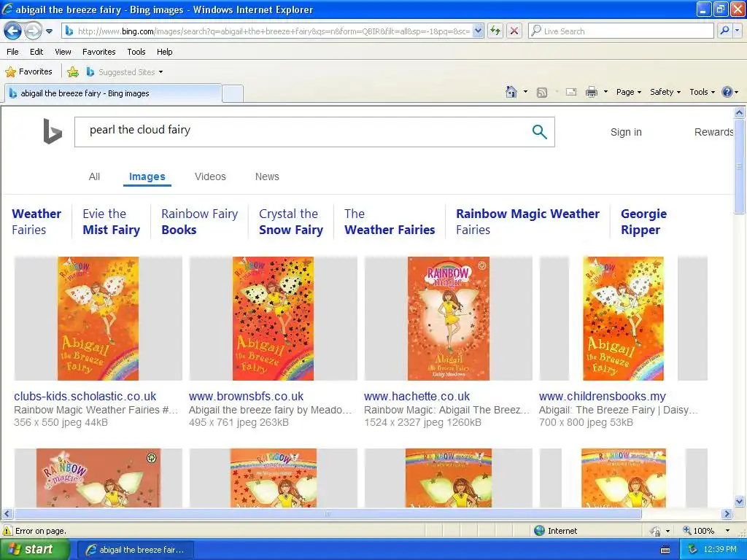The height and width of the screenshot is (560, 747).
Task: Open the Favorites menu in the menu bar
Action: [99, 52]
